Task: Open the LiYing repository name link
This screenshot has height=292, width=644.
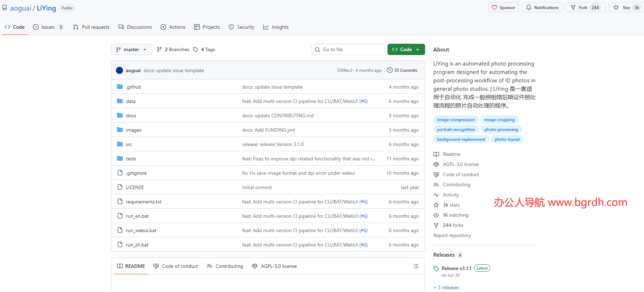Action: point(47,8)
